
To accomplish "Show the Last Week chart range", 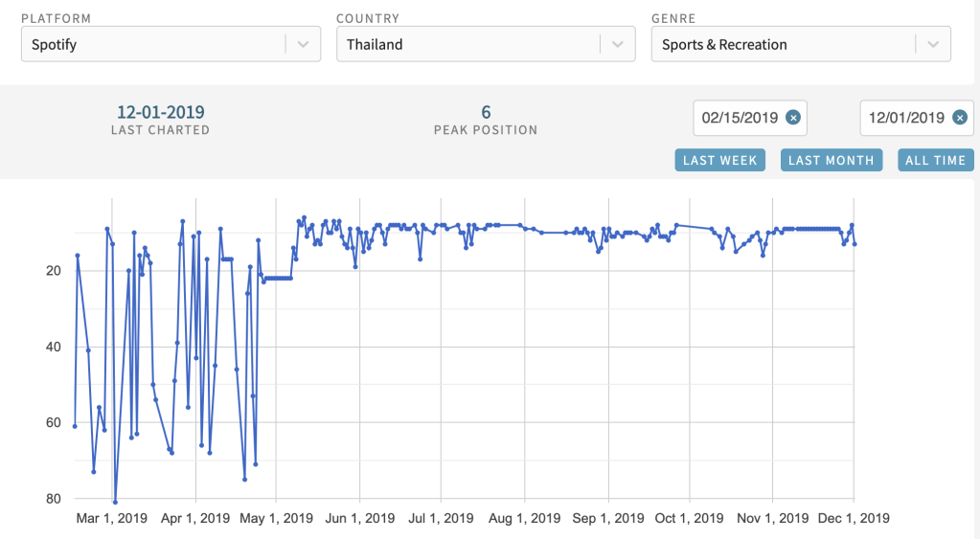I will [x=719, y=160].
